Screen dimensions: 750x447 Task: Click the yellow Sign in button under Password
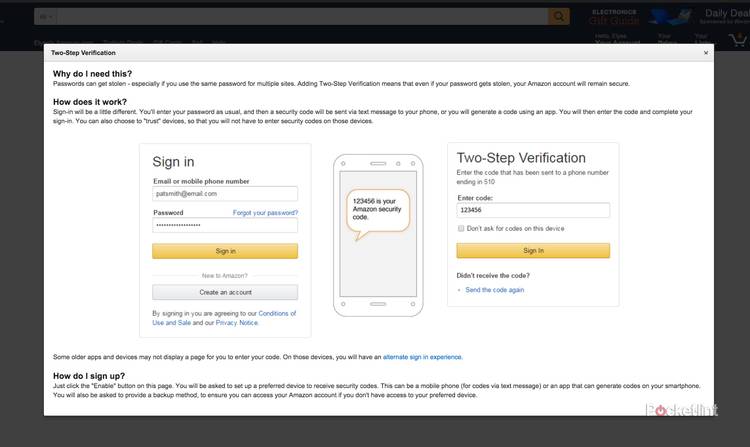coord(225,251)
